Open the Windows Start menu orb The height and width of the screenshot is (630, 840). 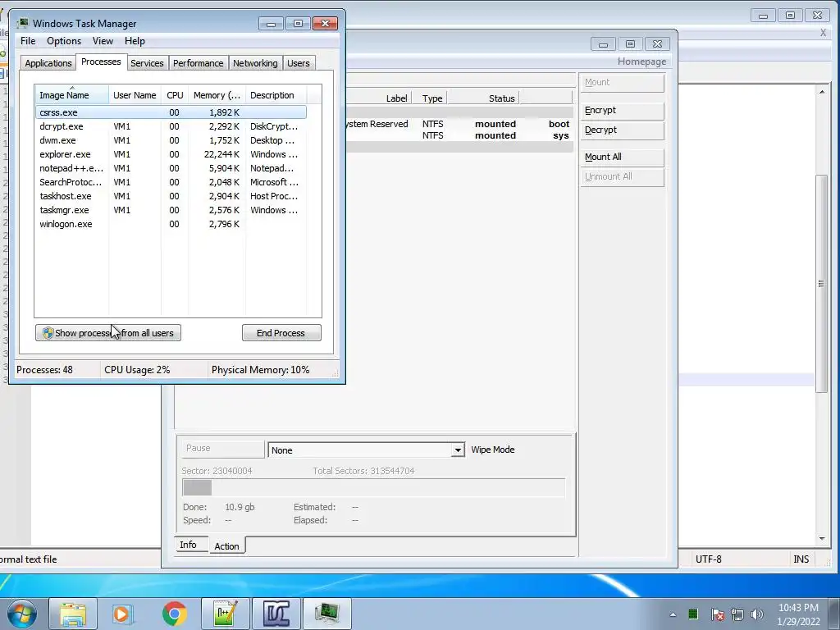21,613
